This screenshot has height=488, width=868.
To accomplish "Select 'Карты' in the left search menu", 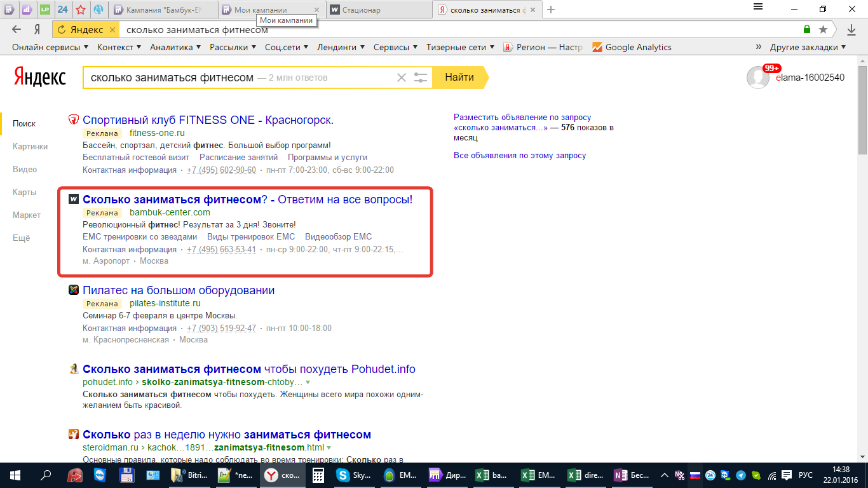I will (x=24, y=192).
